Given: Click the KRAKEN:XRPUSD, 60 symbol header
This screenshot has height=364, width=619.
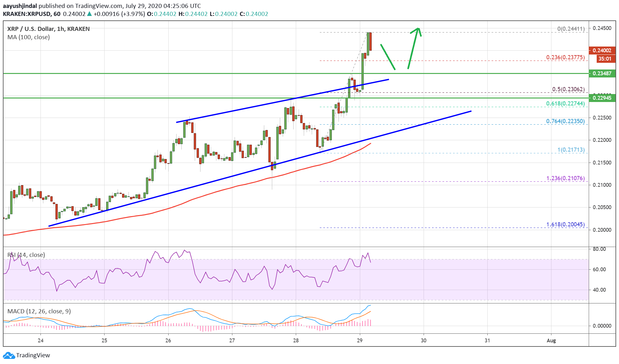Looking at the screenshot, I should pos(32,14).
